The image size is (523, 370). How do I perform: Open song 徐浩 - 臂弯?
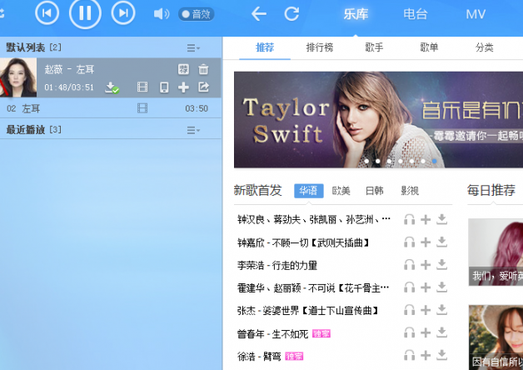(259, 356)
